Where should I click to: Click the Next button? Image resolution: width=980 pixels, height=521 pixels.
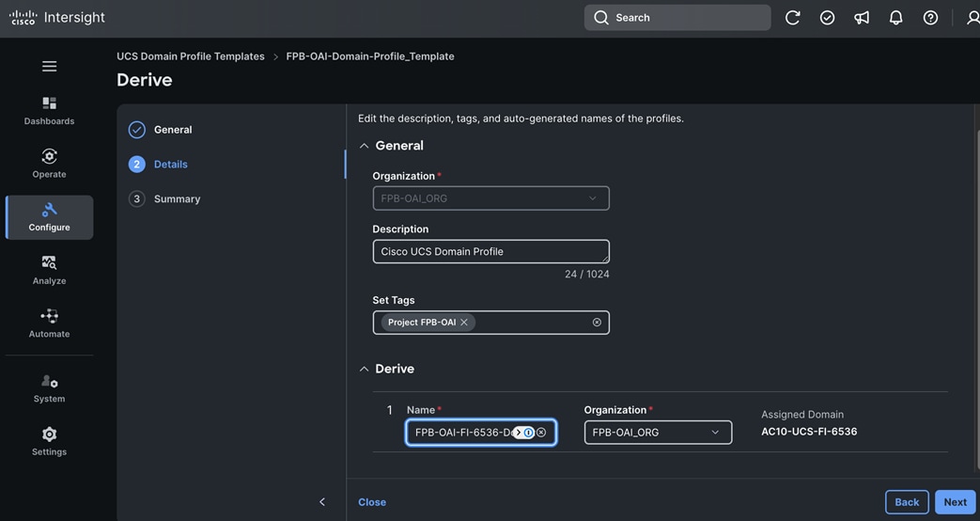955,502
